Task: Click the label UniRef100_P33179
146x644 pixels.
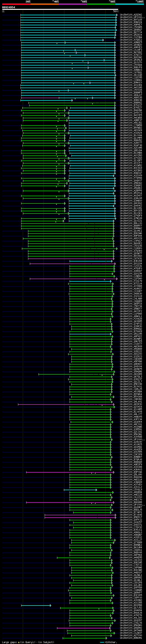Action: [x=131, y=281]
